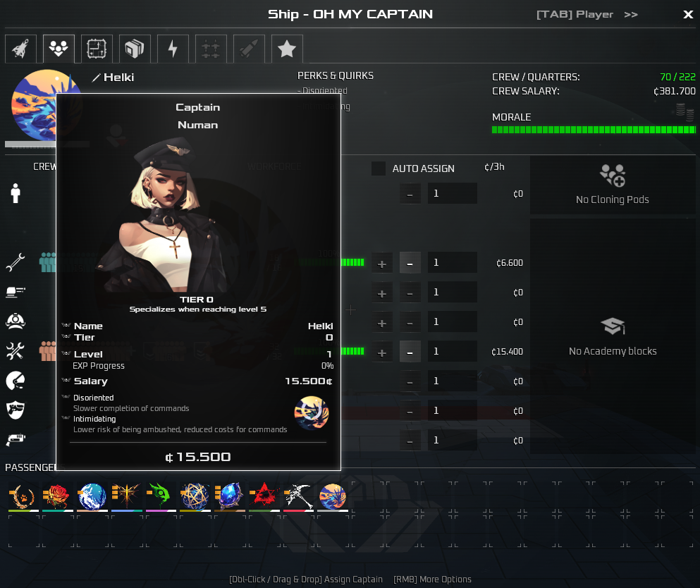Click the green MORALE bar
Screen dimensions: 700x588
594,130
